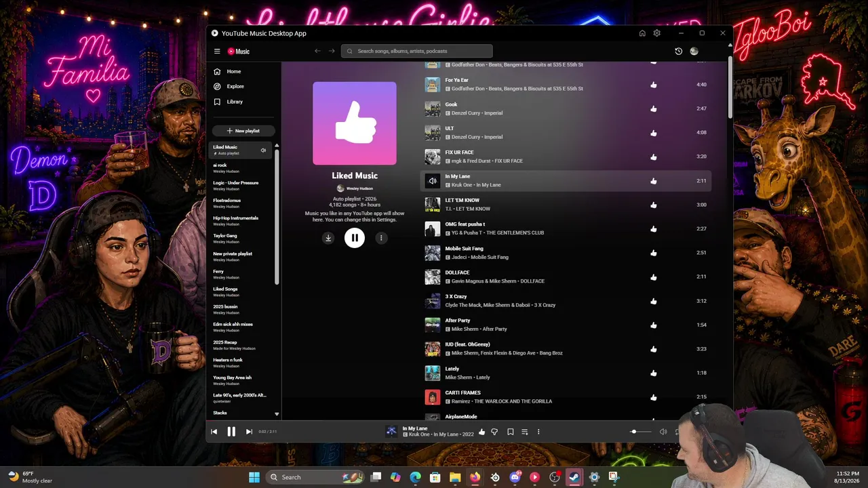The height and width of the screenshot is (488, 868).
Task: Select the song title '3 X Crazy'
Action: (456, 297)
